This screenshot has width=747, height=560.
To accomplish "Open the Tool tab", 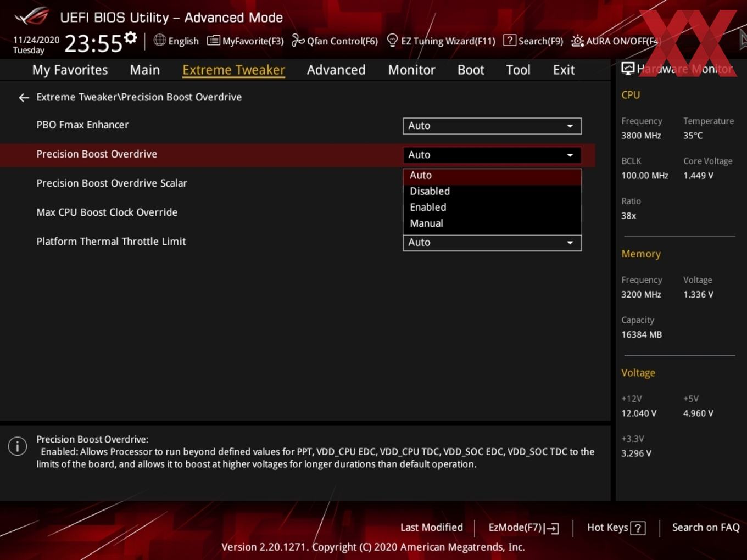I will point(518,70).
